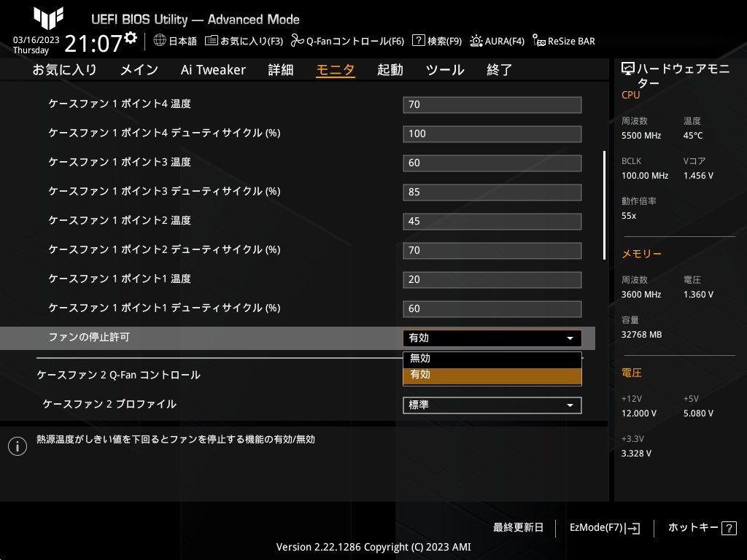Click the info icon beside the help text
The image size is (747, 560).
tap(18, 446)
